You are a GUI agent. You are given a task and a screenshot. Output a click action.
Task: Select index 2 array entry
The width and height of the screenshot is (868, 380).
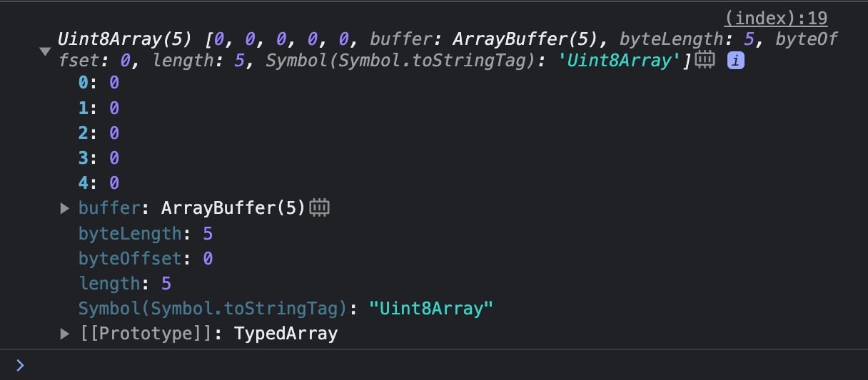(x=99, y=133)
